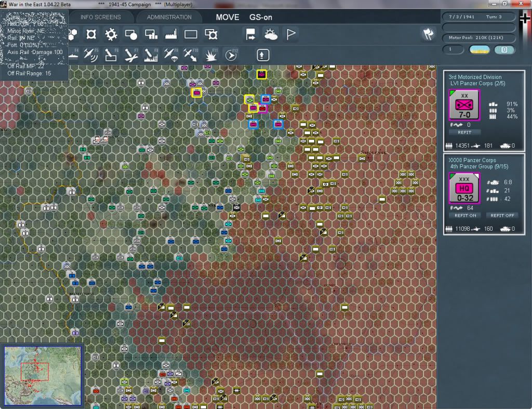Screen dimensions: 532x409
Task: Select the F10 air transfer icon
Action: tap(191, 55)
